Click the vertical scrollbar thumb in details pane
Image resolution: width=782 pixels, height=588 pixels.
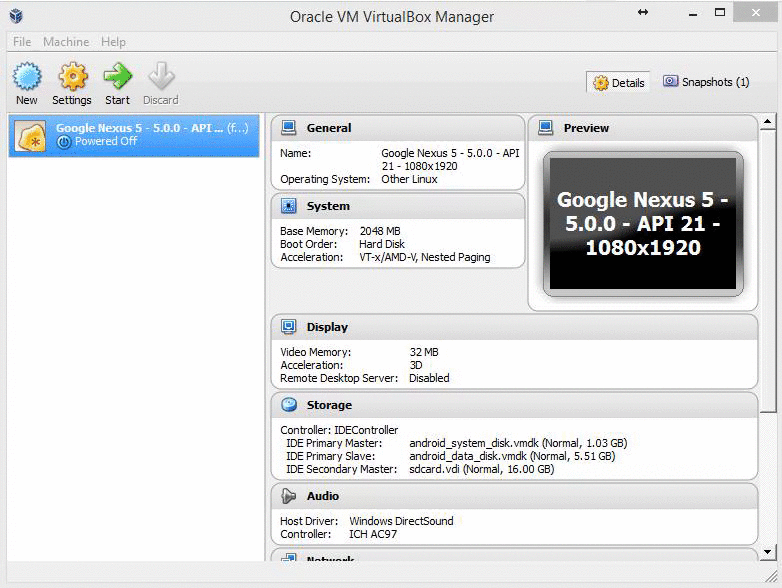click(768, 271)
